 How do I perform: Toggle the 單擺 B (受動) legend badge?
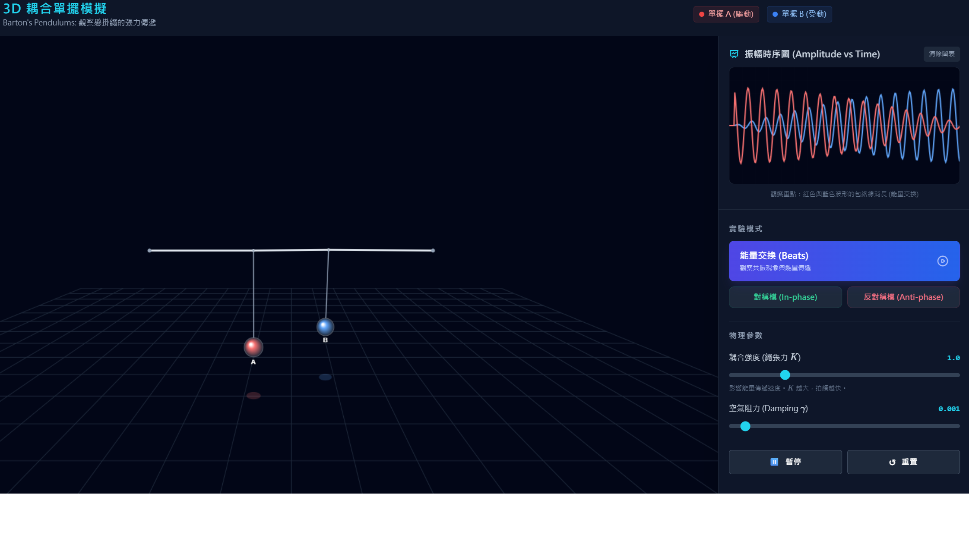pos(799,14)
